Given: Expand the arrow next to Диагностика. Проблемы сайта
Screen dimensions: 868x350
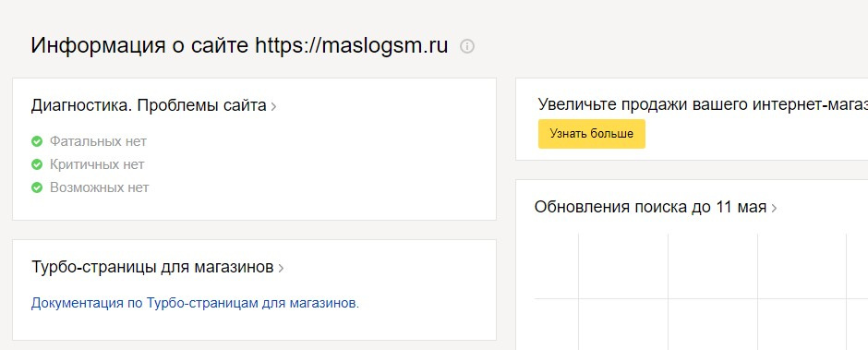Looking at the screenshot, I should pyautogui.click(x=273, y=106).
